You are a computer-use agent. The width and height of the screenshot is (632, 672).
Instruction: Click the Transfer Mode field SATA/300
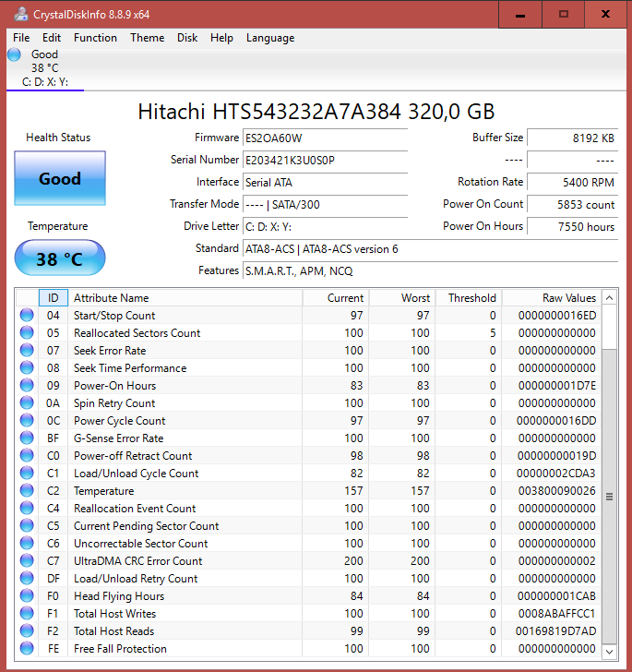(x=325, y=205)
